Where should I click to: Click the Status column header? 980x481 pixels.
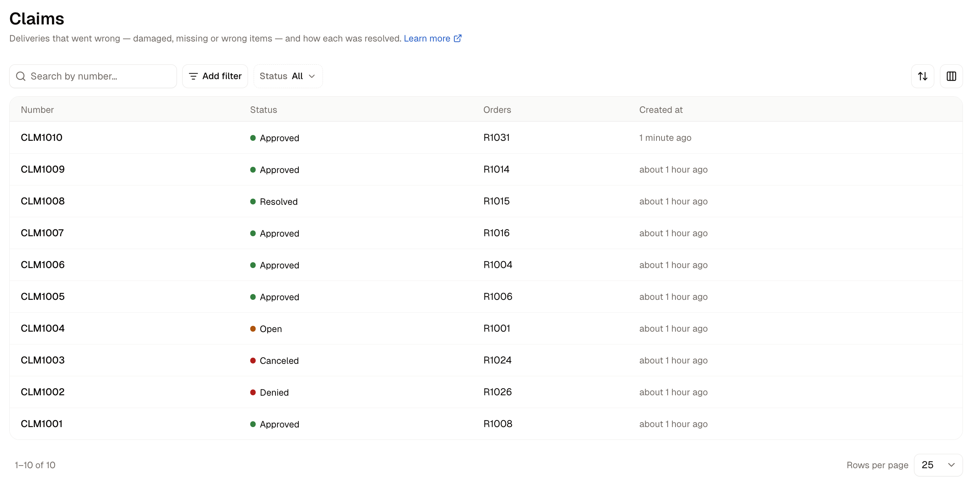tap(263, 110)
